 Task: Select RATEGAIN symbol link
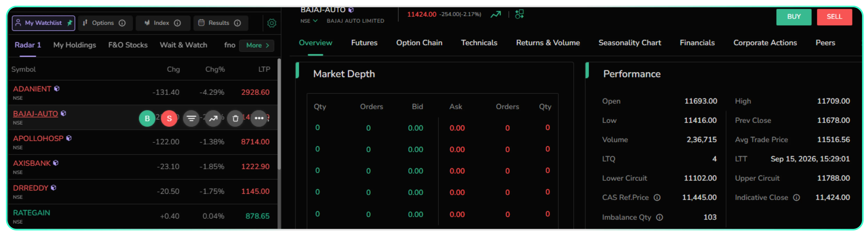31,213
